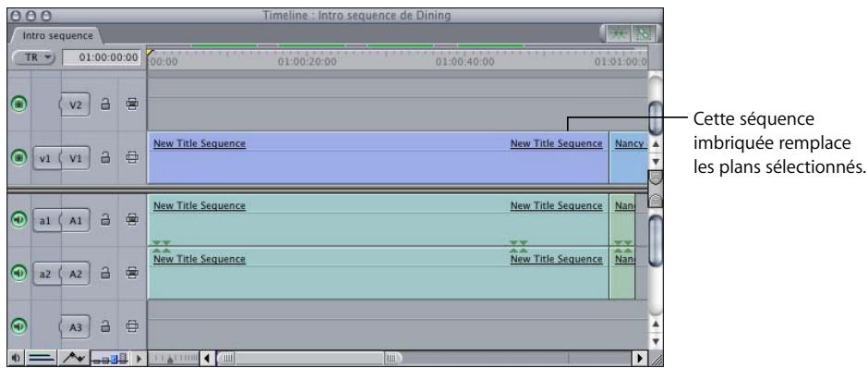Click the V1 destination track control
Screen dimensions: 868x368
coord(75,158)
